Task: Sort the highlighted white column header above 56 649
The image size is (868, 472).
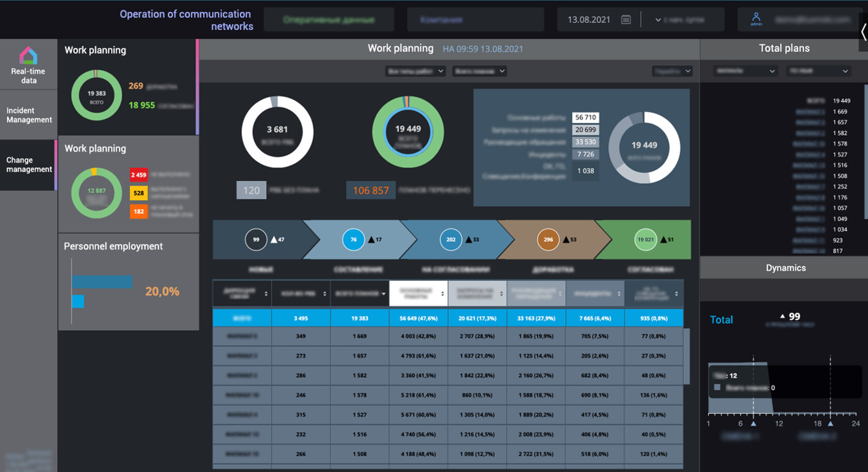Action: pyautogui.click(x=442, y=294)
